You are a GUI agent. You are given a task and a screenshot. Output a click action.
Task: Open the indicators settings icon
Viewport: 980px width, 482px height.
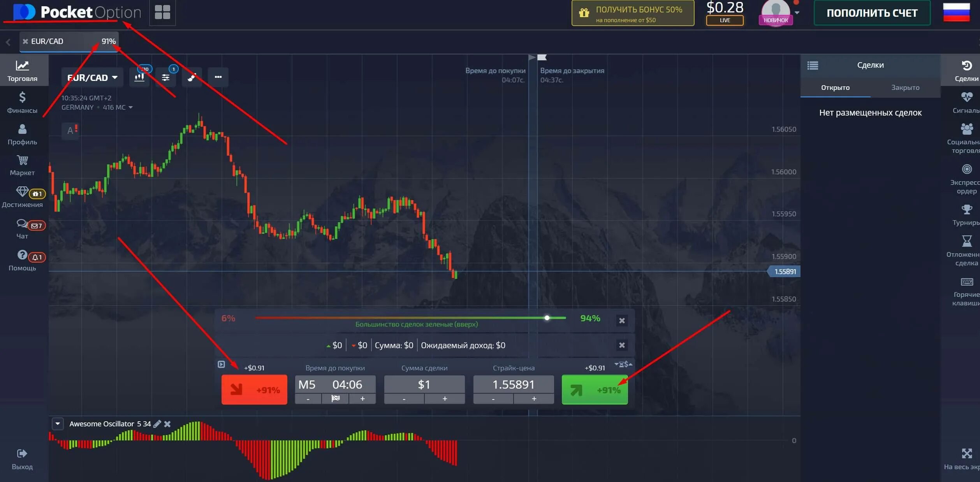pos(165,77)
